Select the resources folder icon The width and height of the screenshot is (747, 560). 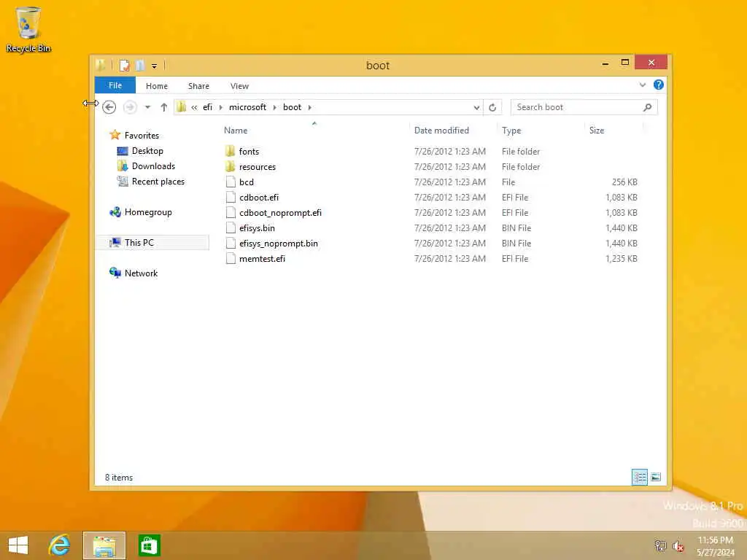tap(231, 167)
